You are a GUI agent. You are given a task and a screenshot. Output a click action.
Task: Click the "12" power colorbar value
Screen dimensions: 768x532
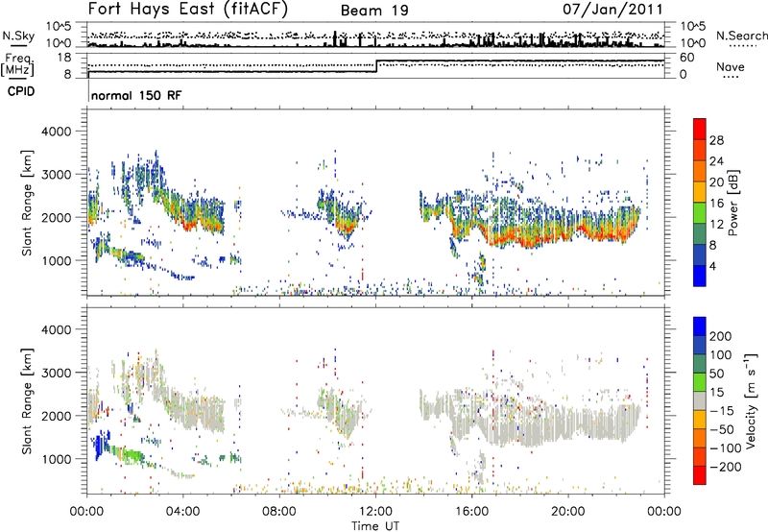click(716, 225)
